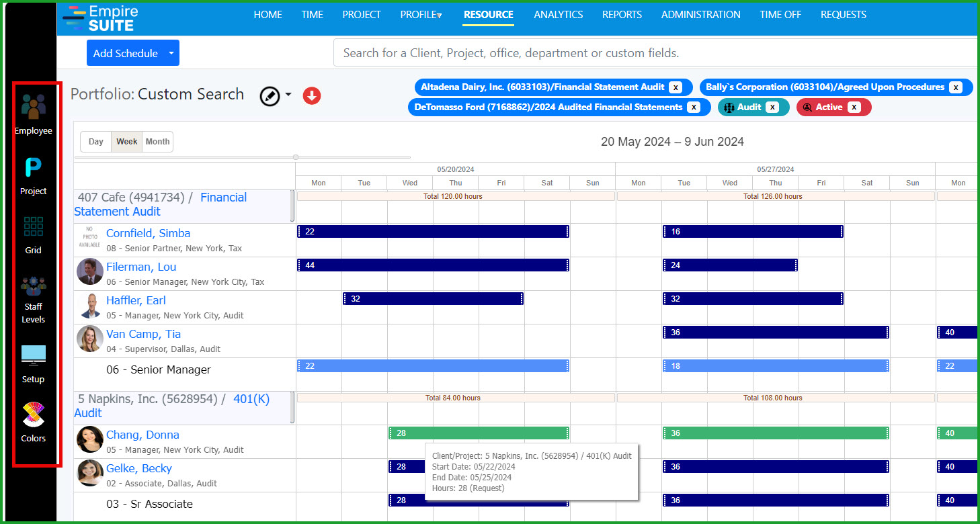Select Cornfield's 22-hour schedule bar
Image resolution: width=980 pixels, height=524 pixels.
click(434, 231)
